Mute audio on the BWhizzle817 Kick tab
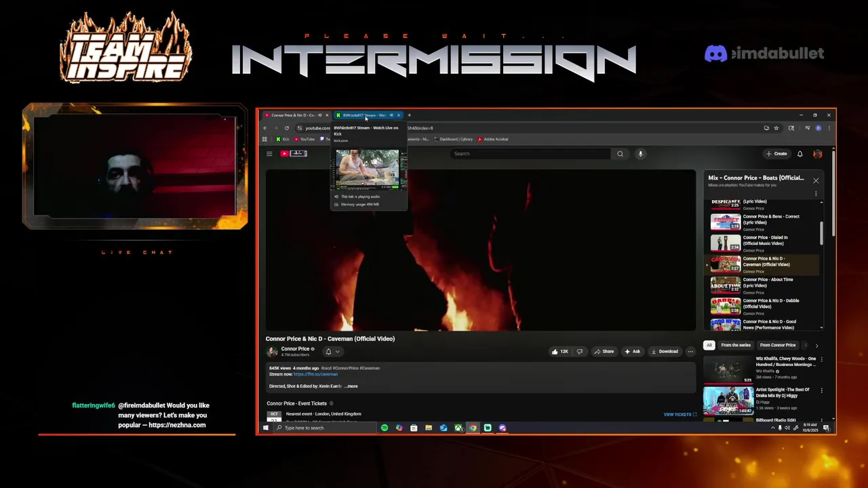The image size is (868, 488). click(391, 115)
